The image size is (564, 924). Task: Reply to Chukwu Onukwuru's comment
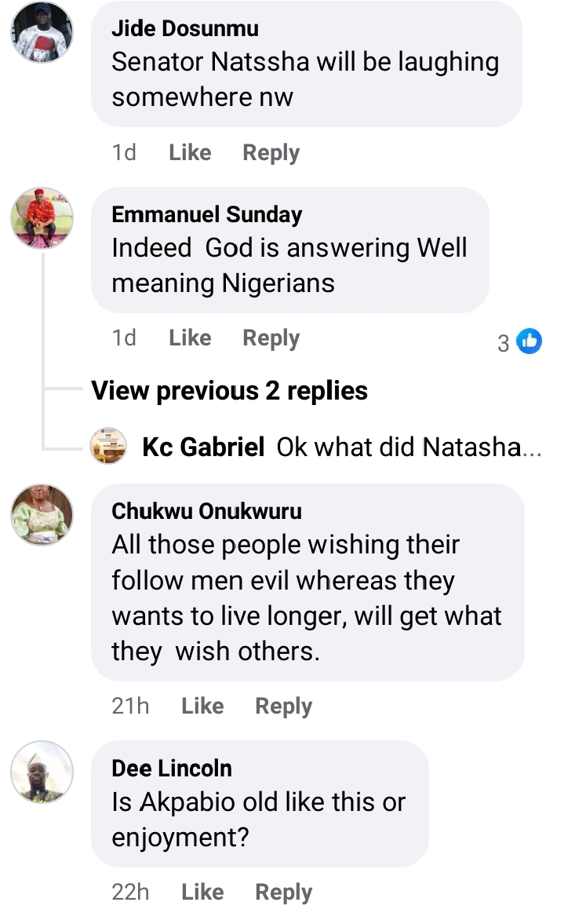click(283, 706)
